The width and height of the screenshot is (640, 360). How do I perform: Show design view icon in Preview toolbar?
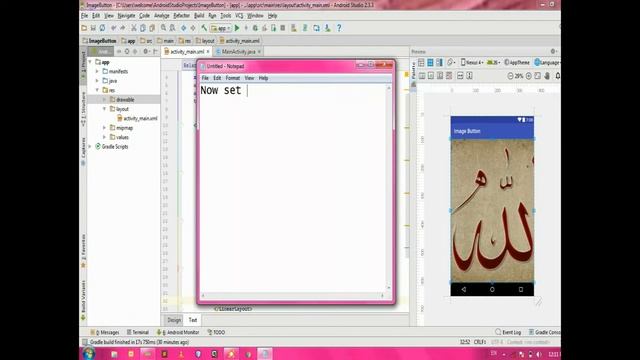[421, 62]
